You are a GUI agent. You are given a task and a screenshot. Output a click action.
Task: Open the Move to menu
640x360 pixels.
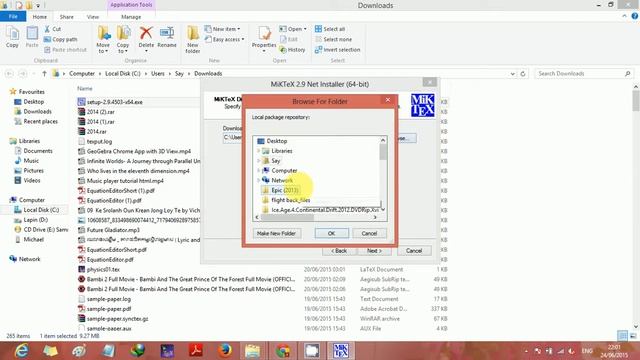[103, 40]
